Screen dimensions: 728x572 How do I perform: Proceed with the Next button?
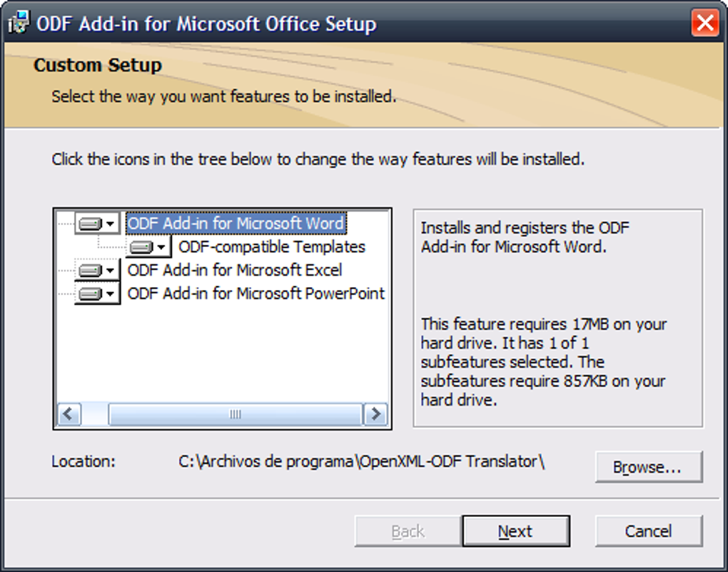click(x=515, y=531)
